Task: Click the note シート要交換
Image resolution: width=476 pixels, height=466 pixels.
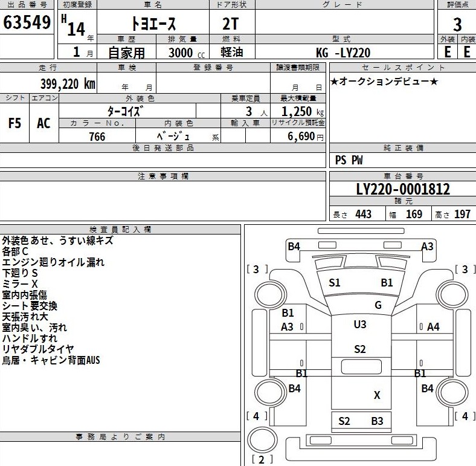Action: [30, 306]
